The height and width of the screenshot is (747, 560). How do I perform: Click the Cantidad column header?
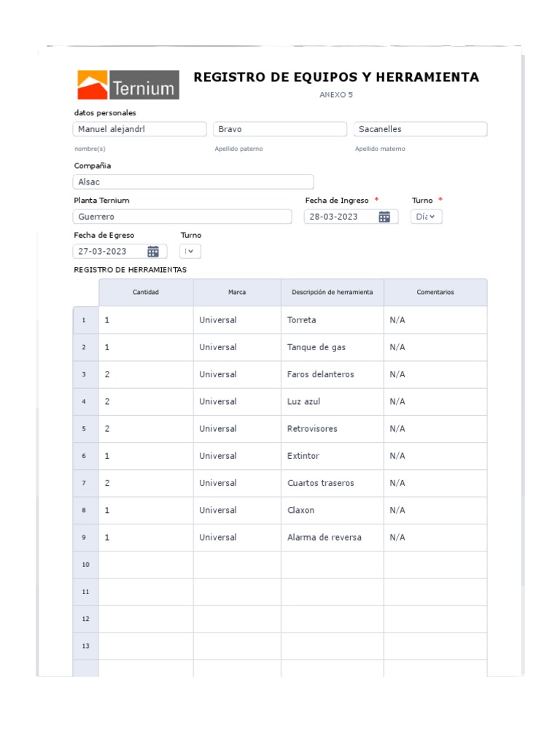[146, 293]
